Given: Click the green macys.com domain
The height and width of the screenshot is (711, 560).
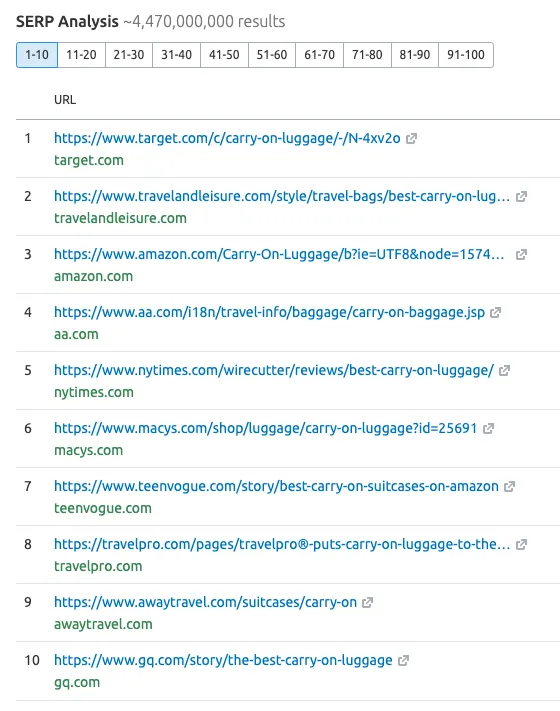Looking at the screenshot, I should (x=88, y=450).
